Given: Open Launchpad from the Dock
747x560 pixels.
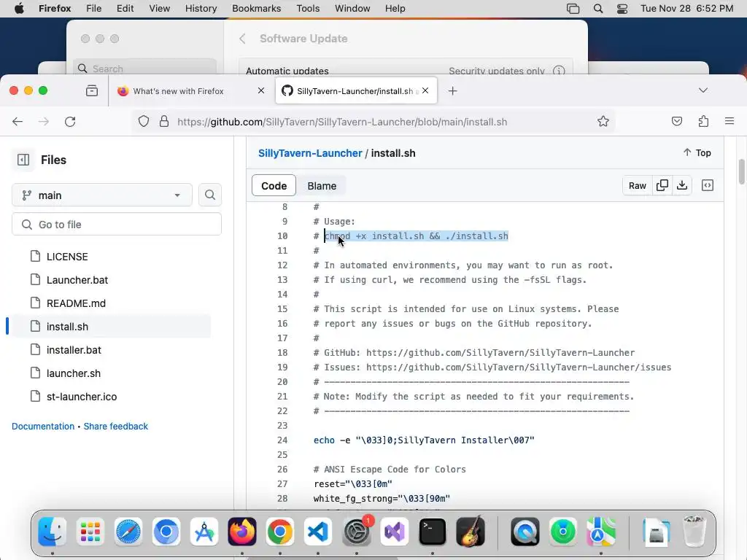Looking at the screenshot, I should (90, 531).
